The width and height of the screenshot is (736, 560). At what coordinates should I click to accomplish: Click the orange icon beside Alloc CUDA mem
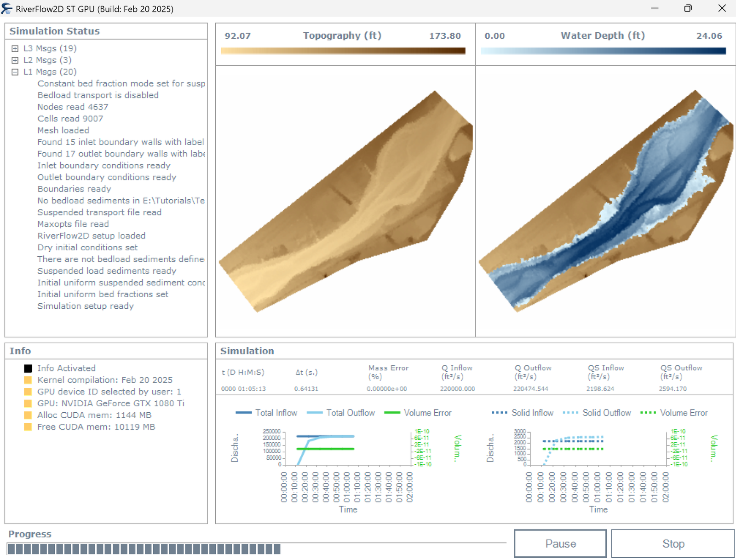[x=28, y=415]
